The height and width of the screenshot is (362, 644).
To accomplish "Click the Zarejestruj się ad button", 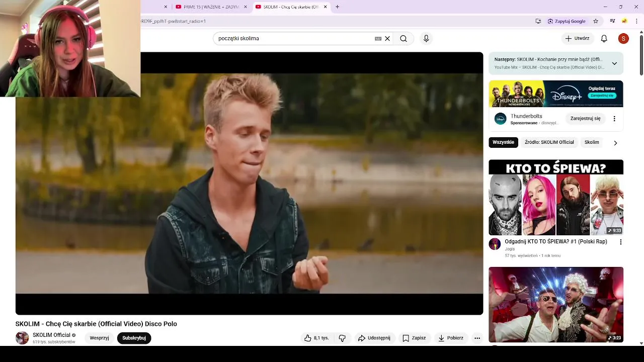I will coord(585,119).
